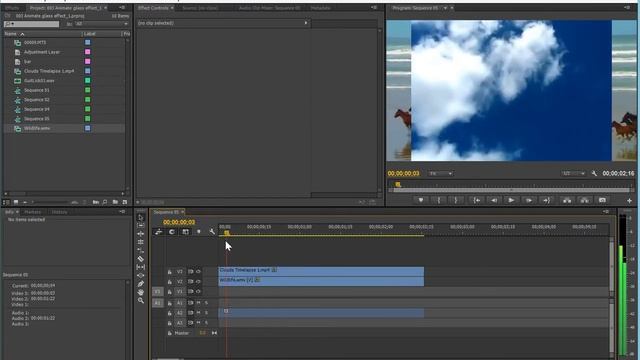Switch to the History tab
Viewport: 640px width, 360px height.
(x=59, y=212)
